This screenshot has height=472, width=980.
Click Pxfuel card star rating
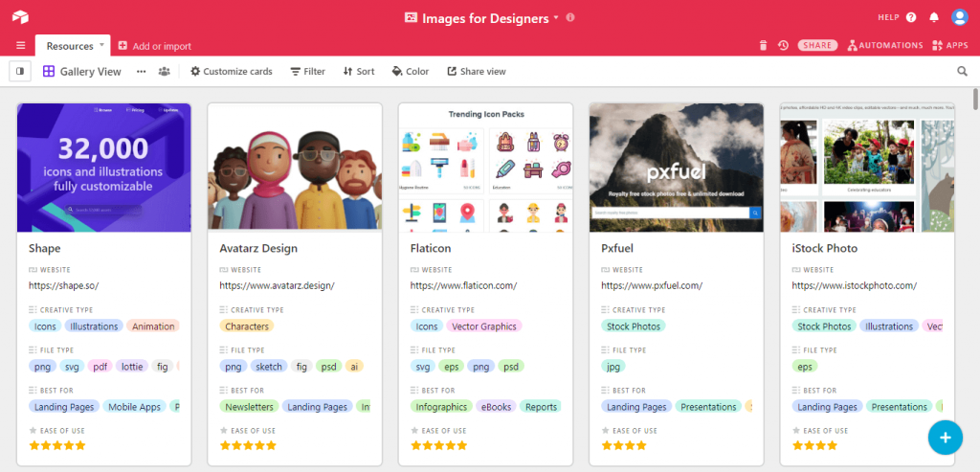pos(624,446)
